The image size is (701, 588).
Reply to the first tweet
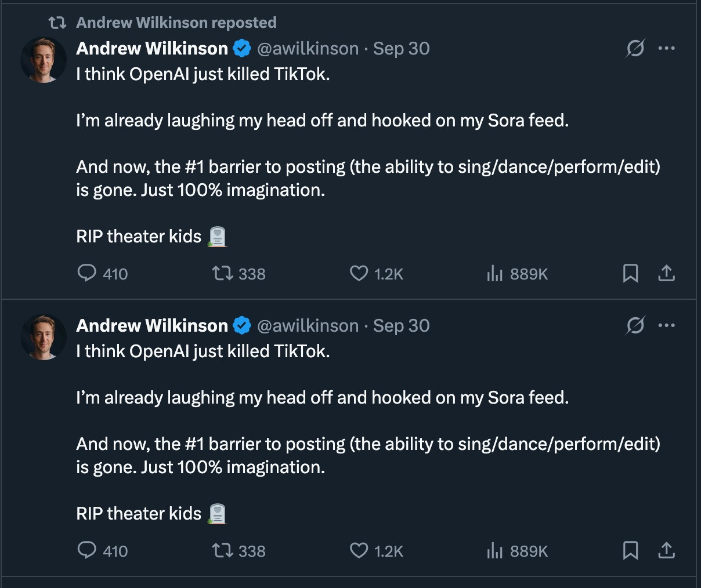(86, 273)
